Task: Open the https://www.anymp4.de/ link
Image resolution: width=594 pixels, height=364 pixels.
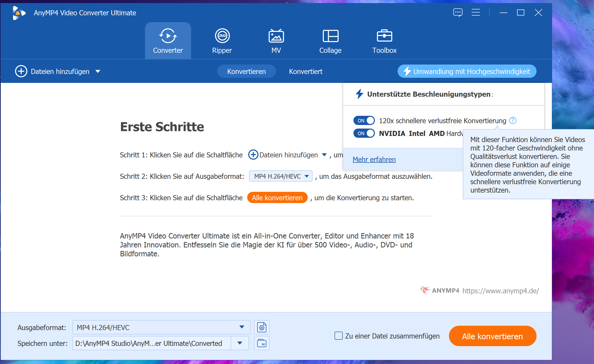Action: tap(501, 291)
